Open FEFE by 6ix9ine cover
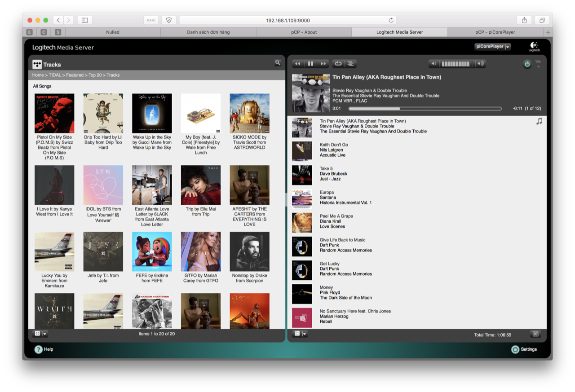 pos(152,252)
